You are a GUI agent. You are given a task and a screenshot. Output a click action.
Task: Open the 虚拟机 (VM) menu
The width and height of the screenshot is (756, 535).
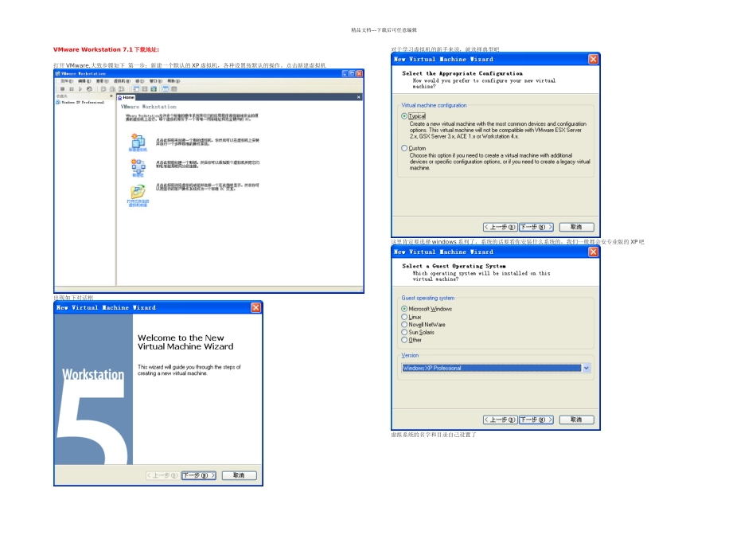pos(122,81)
